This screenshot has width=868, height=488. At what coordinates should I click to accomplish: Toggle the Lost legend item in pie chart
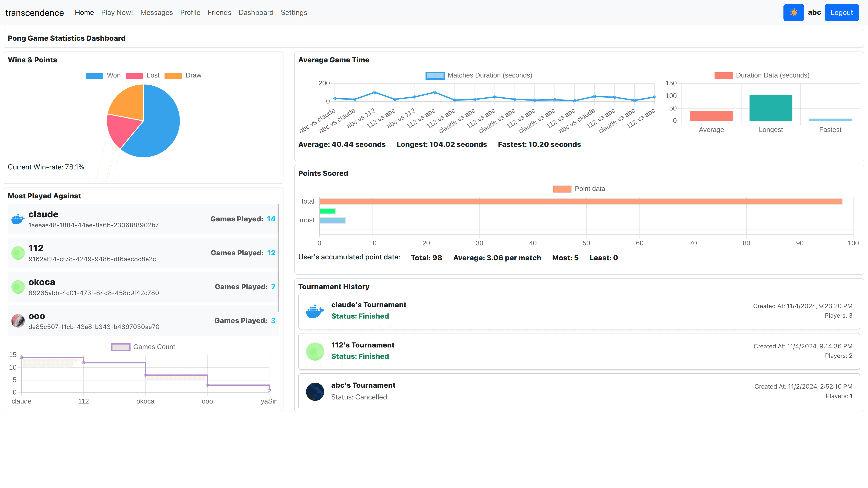tap(143, 75)
